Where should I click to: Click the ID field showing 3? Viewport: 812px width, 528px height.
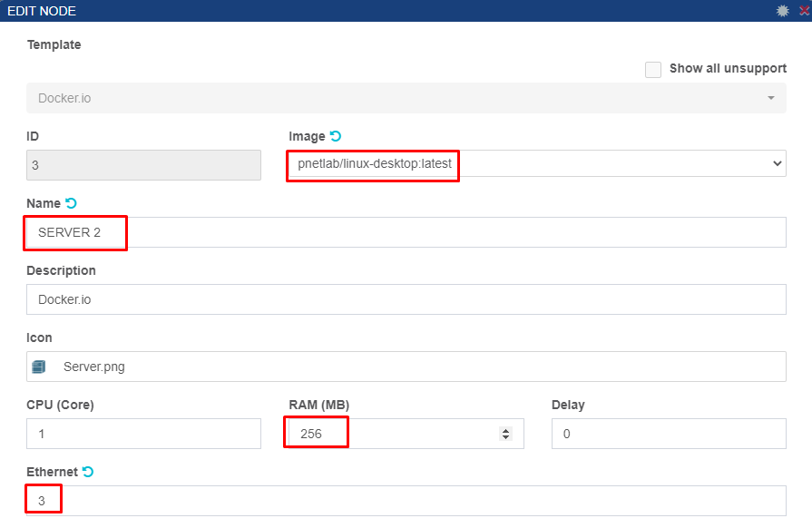pyautogui.click(x=143, y=165)
